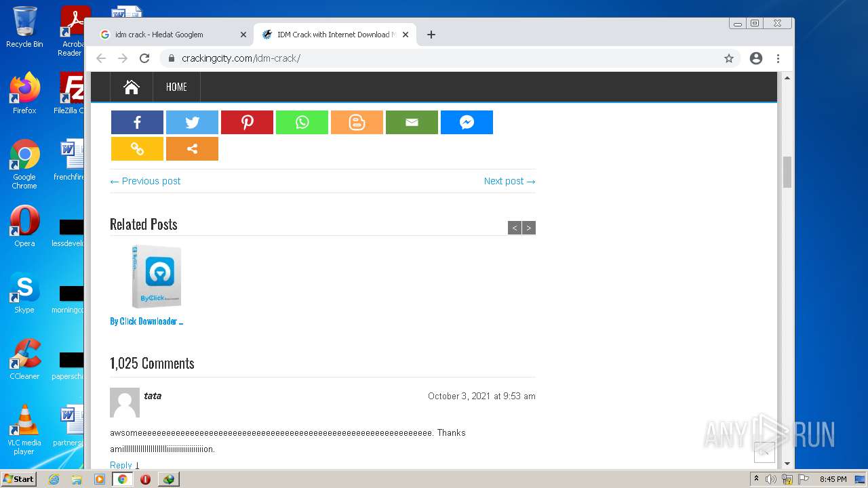Open the Chrome three-dot menu

778,58
